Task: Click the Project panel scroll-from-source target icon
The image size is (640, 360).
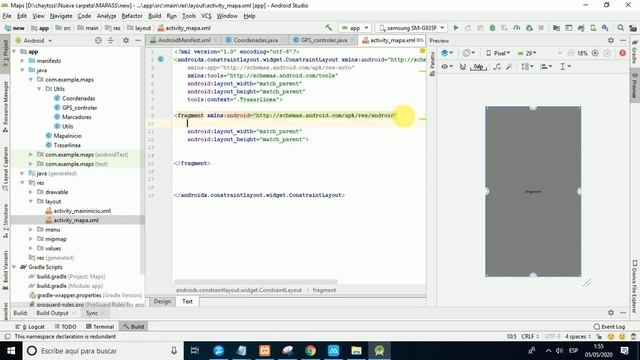Action: (x=98, y=40)
